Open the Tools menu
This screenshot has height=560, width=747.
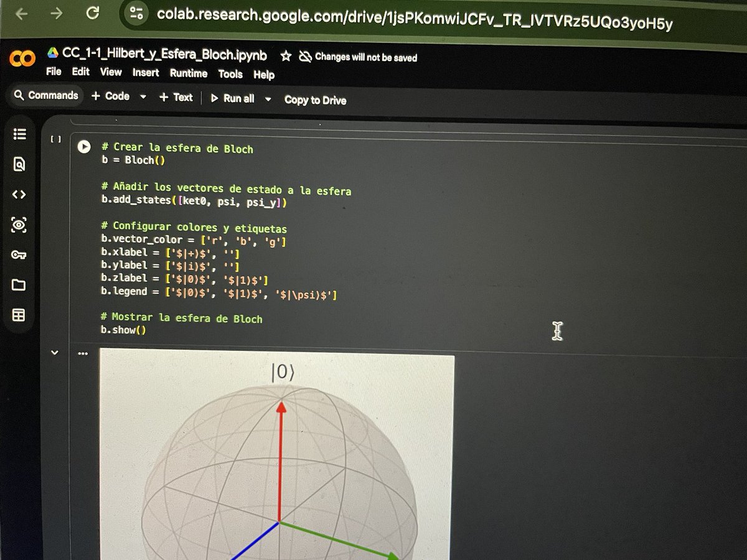click(x=230, y=74)
